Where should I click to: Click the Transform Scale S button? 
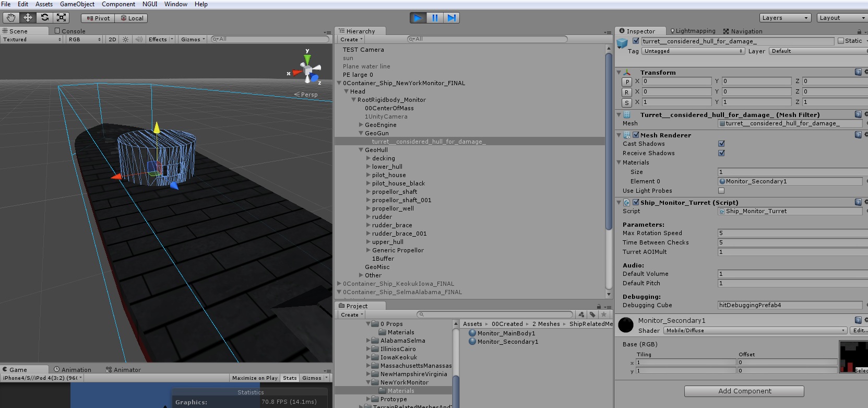(x=627, y=102)
